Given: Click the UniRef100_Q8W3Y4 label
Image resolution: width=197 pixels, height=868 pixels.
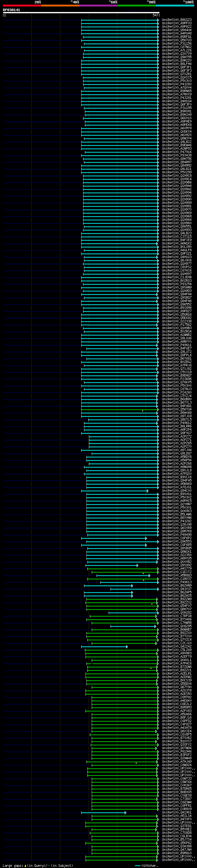Looking at the screenshot, I should pos(177,139).
